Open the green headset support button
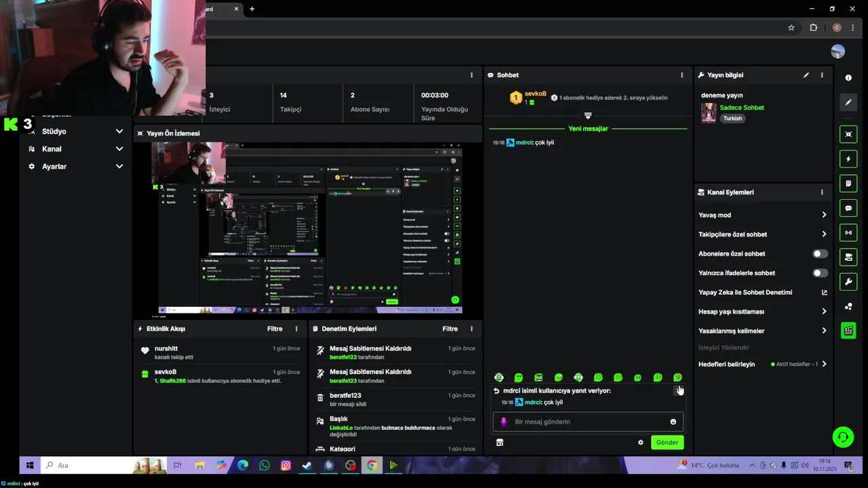The height and width of the screenshot is (488, 868). (x=843, y=436)
